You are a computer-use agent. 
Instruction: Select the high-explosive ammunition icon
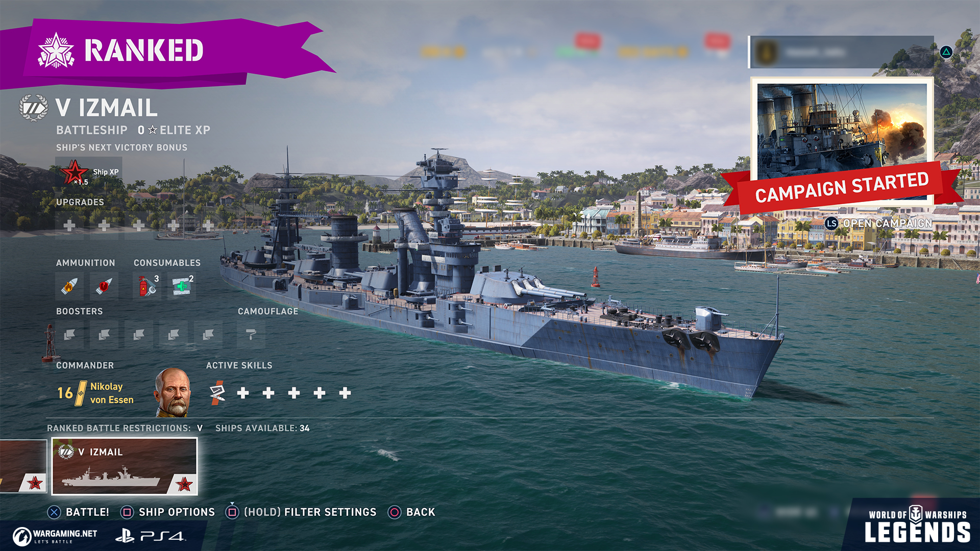69,286
